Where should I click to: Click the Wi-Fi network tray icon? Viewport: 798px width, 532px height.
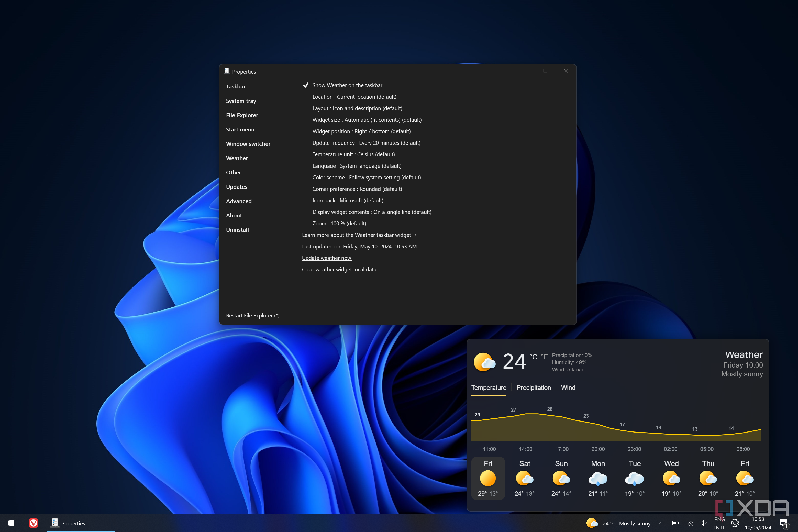[x=690, y=523]
